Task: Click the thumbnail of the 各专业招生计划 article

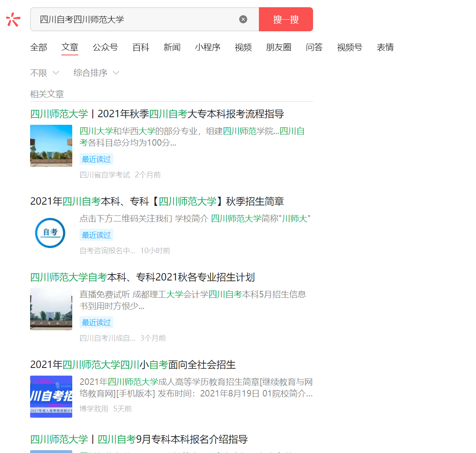Action: pyautogui.click(x=51, y=309)
